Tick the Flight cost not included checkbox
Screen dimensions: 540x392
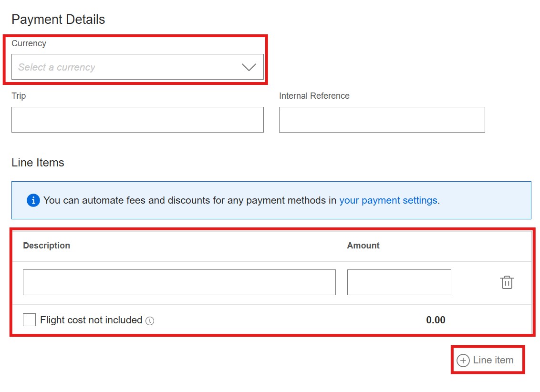coord(29,320)
